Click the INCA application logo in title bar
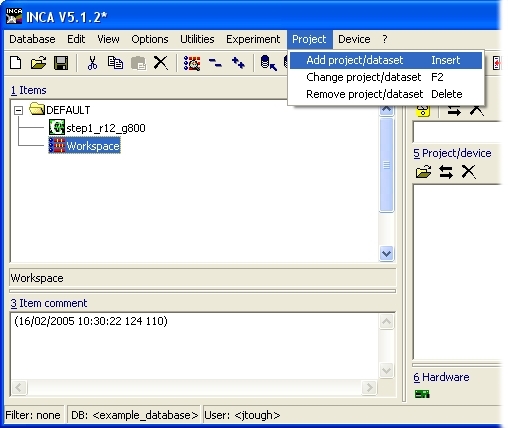The height and width of the screenshot is (428, 508). point(14,16)
